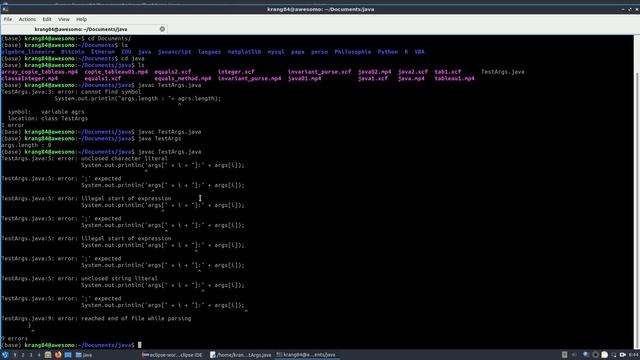Click the white clipboard tray icon
640x360 pixels.
(604, 355)
